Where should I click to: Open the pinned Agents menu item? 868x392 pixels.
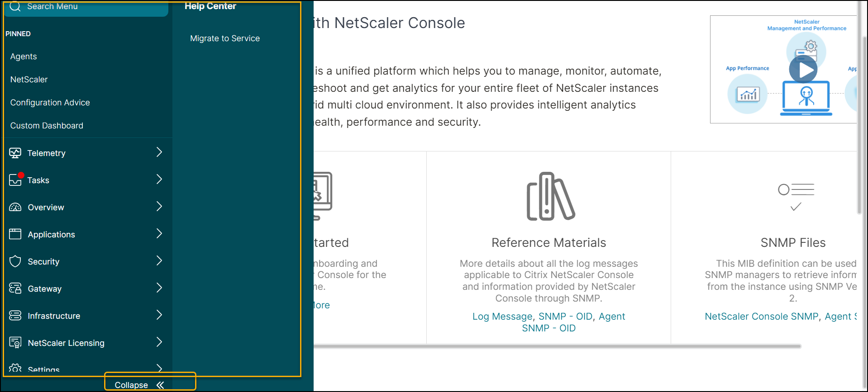24,57
